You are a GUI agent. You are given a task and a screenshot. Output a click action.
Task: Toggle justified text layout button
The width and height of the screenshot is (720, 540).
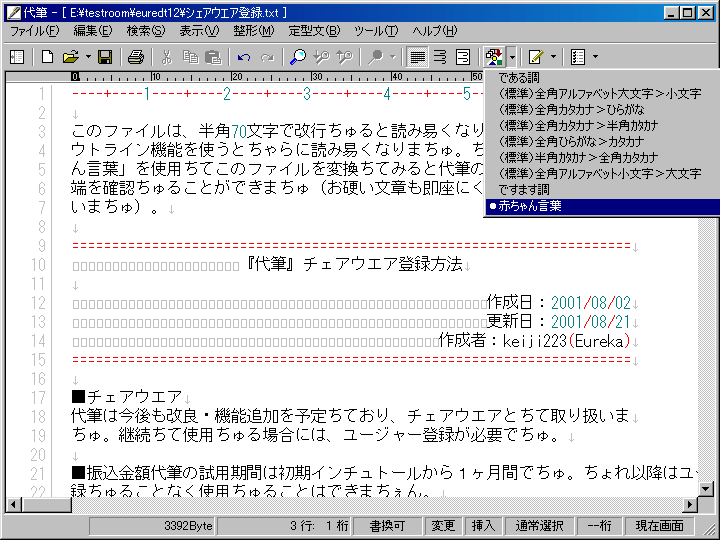point(417,57)
